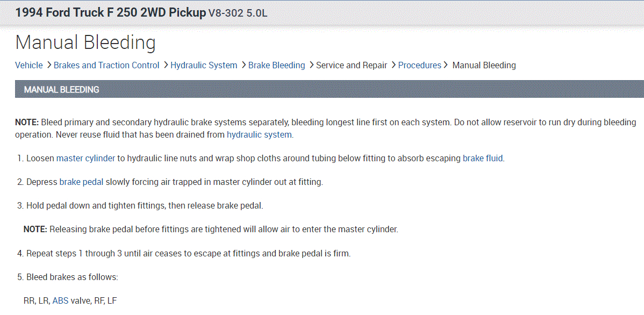Image resolution: width=644 pixels, height=315 pixels.
Task: Click the Vehicle breadcrumb link
Action: tap(28, 65)
